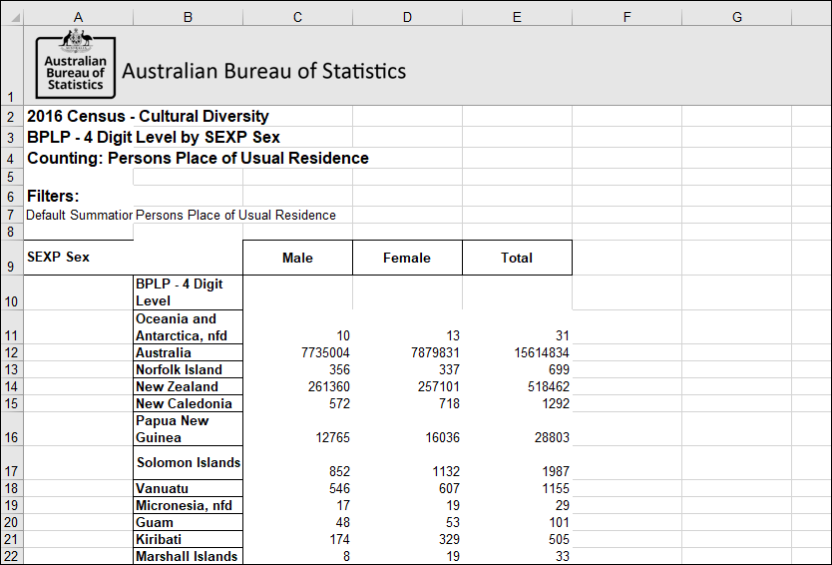
Task: Select column A header
Action: pos(78,17)
